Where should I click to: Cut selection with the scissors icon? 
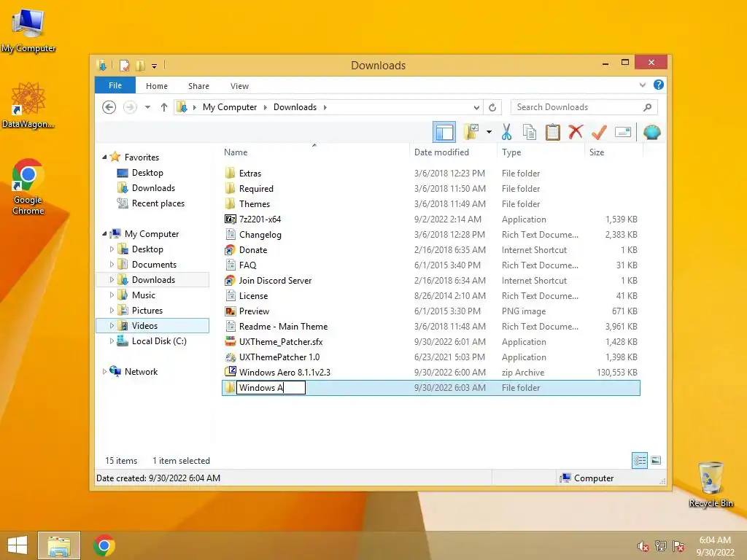506,132
